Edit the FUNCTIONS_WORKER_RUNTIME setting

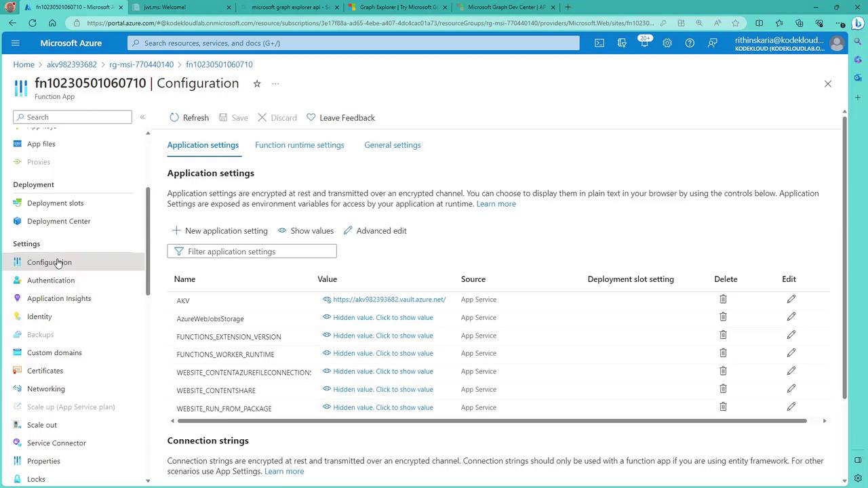pyautogui.click(x=791, y=352)
